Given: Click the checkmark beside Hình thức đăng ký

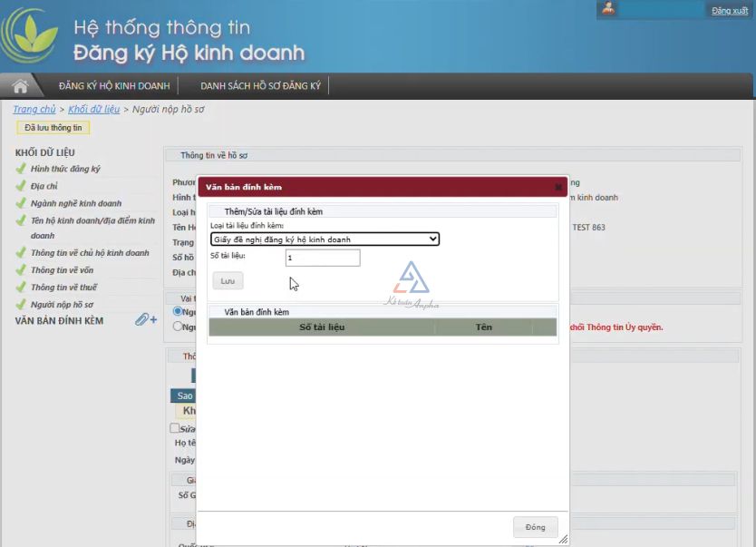Looking at the screenshot, I should tap(20, 169).
